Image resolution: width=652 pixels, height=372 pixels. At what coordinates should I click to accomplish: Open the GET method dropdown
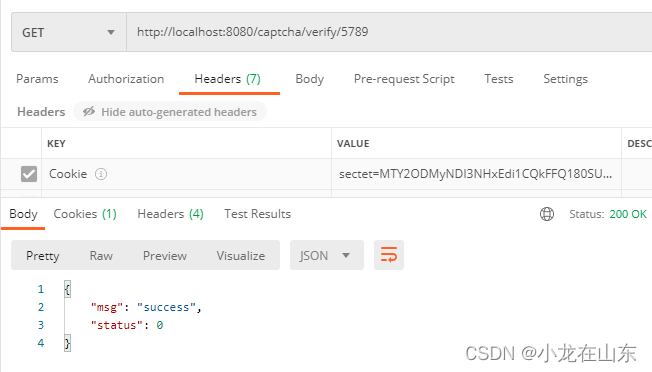coord(69,32)
